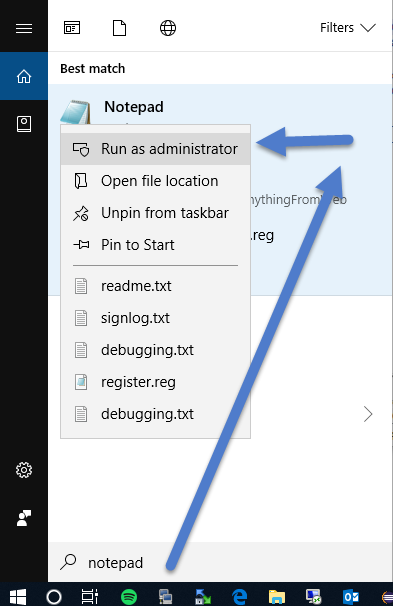Select Pin to Start
This screenshot has width=393, height=606.
(155, 245)
